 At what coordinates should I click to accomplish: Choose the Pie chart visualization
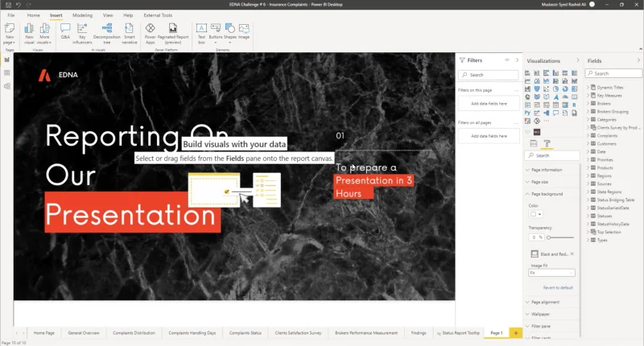click(x=555, y=89)
